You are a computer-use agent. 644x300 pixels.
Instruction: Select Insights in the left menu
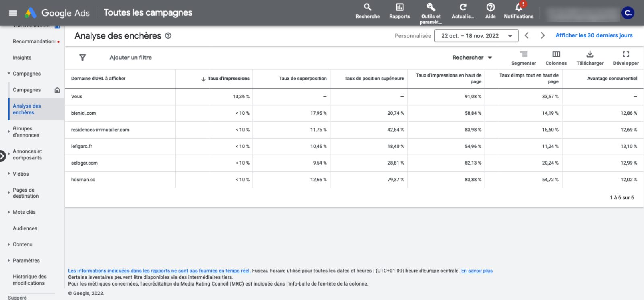coord(22,58)
